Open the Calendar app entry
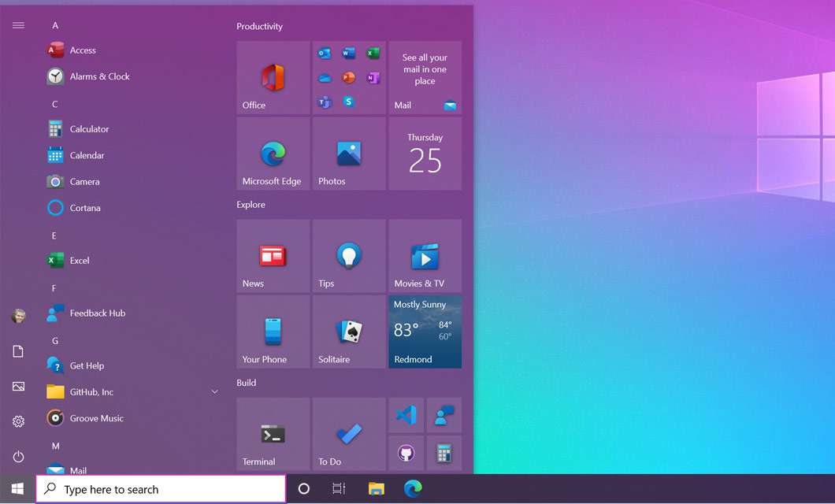 tap(133, 155)
